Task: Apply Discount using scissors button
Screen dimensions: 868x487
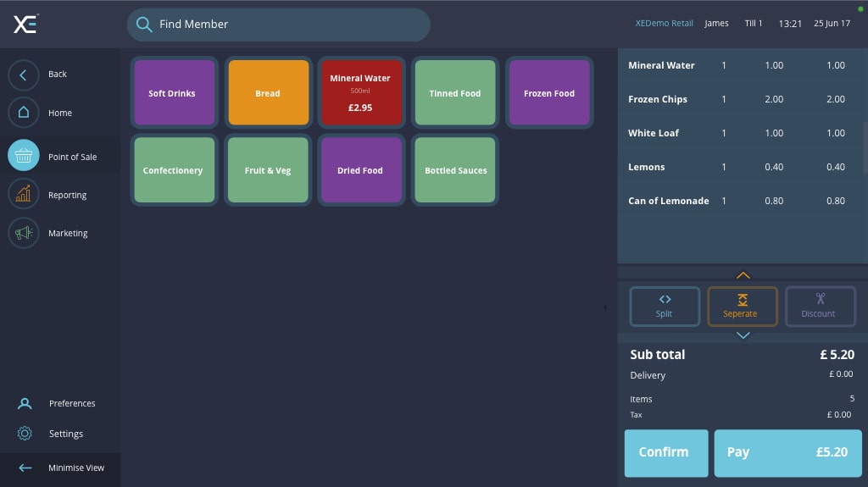Action: pyautogui.click(x=820, y=306)
